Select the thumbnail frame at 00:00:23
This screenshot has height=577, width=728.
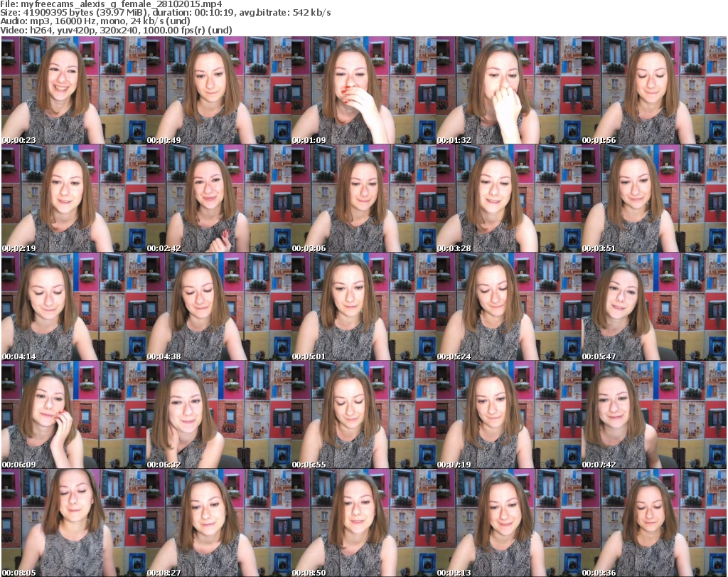click(74, 90)
